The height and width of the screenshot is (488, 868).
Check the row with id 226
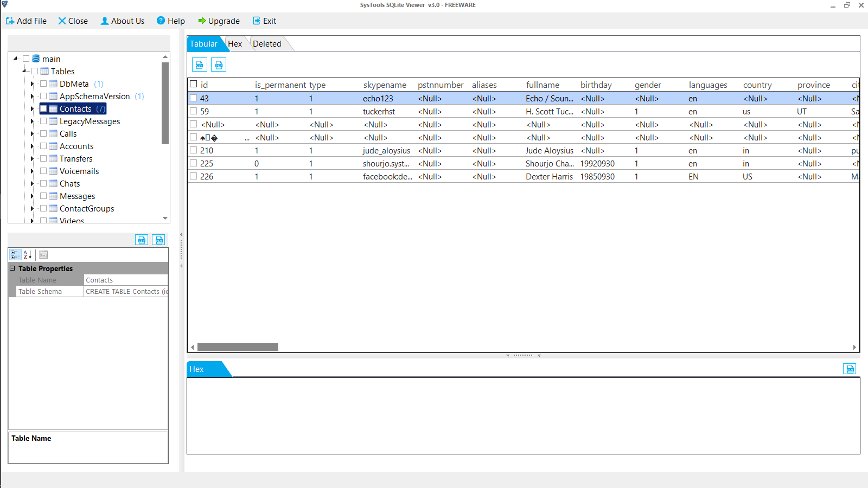(x=193, y=176)
